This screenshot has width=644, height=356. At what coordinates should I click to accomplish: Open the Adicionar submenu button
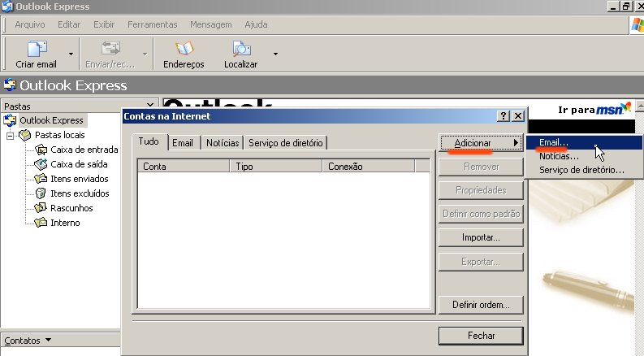click(x=481, y=143)
